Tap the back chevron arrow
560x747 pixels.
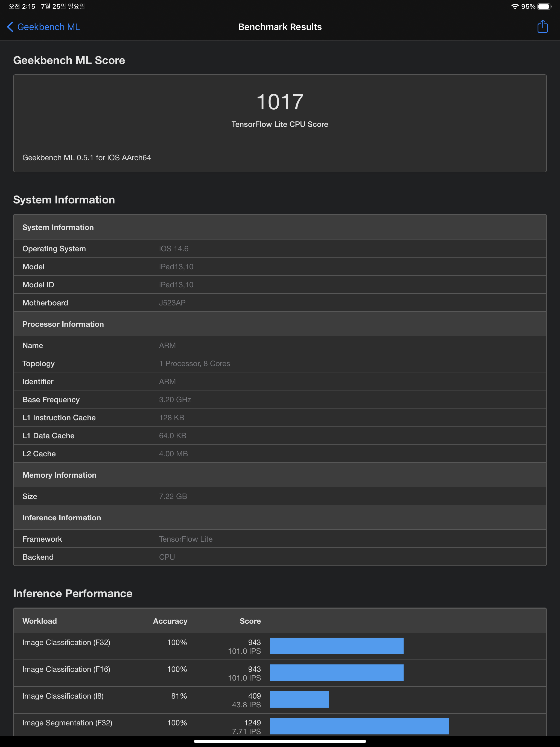click(x=10, y=27)
